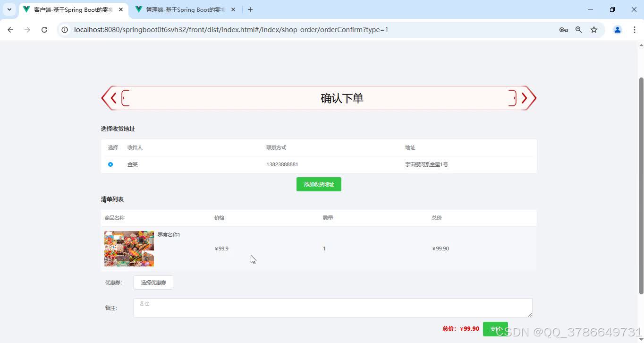Click the 联系方式 column header
644x343 pixels.
pyautogui.click(x=276, y=147)
